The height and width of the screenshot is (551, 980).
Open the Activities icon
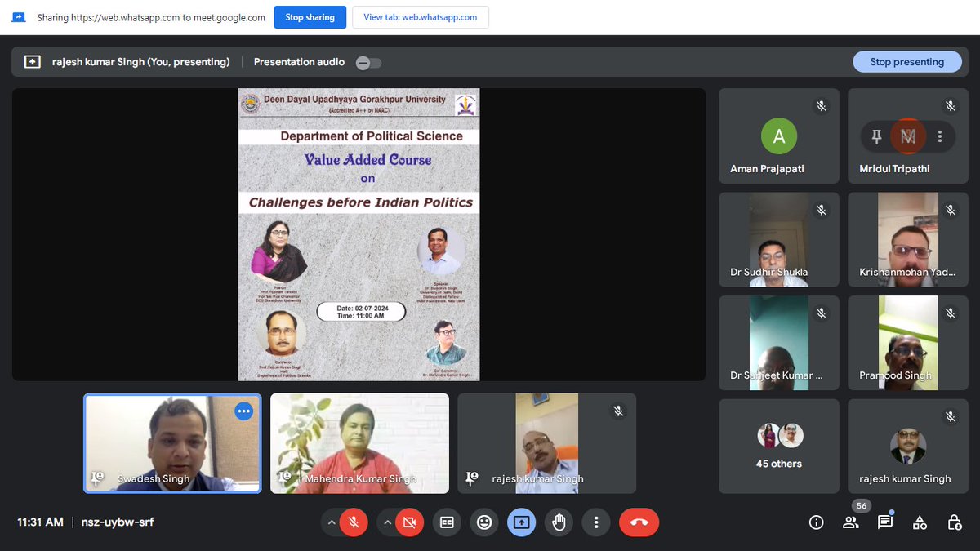pos(920,522)
